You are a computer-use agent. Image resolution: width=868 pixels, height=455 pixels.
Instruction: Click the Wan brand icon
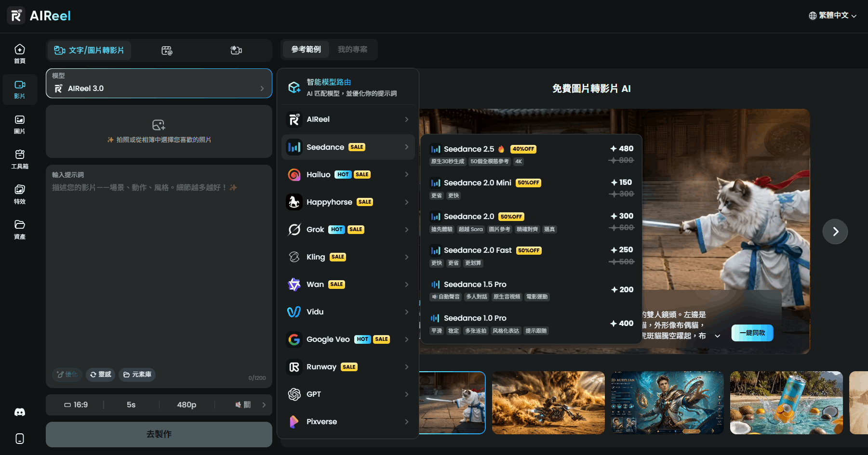(294, 285)
